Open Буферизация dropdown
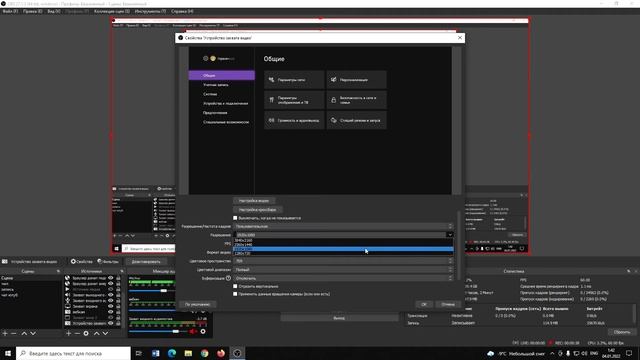This screenshot has width=640, height=360. click(x=343, y=278)
